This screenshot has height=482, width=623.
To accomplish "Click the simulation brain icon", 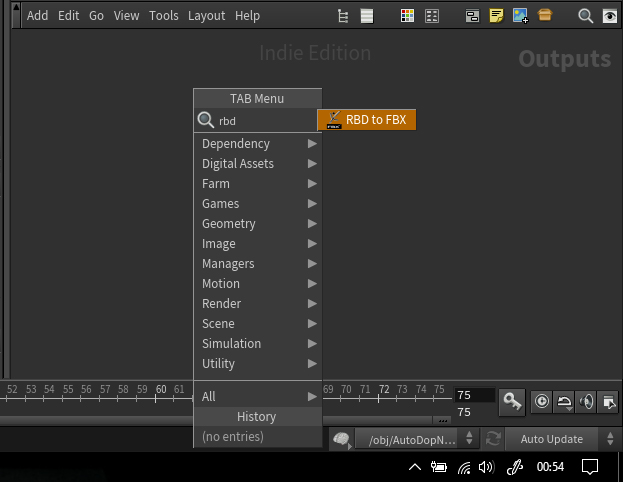I will [x=342, y=439].
